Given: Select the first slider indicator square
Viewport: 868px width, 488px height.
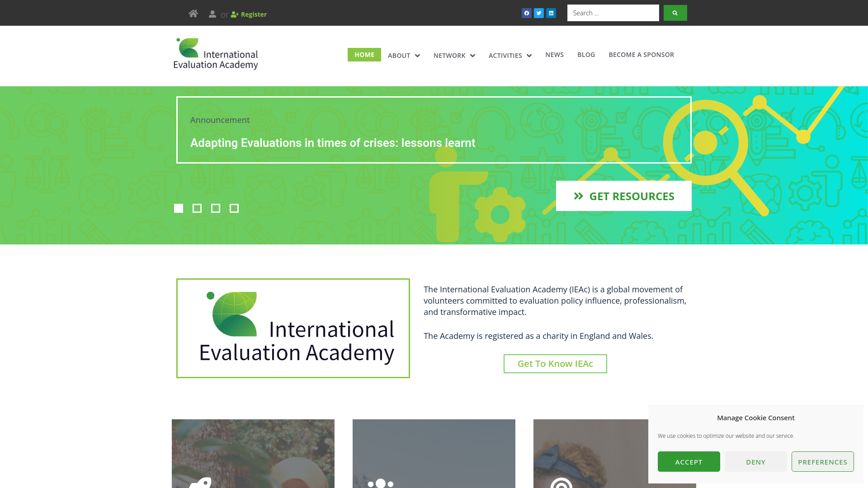Looking at the screenshot, I should (x=179, y=208).
